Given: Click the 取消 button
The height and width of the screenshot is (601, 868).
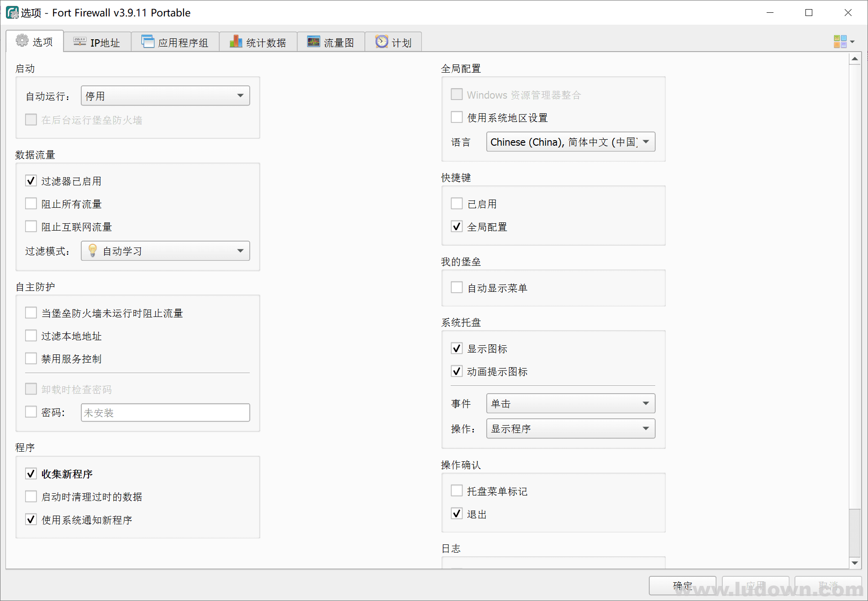Looking at the screenshot, I should pos(828,585).
